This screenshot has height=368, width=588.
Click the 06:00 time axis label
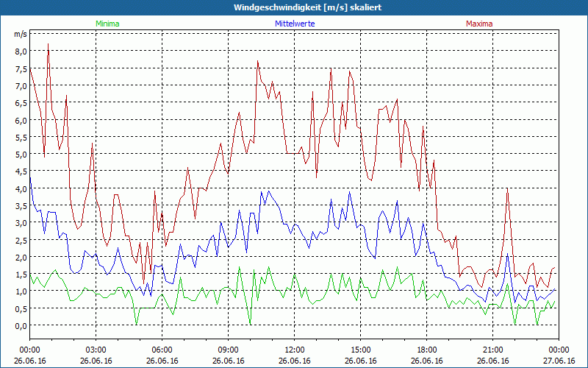coord(162,350)
